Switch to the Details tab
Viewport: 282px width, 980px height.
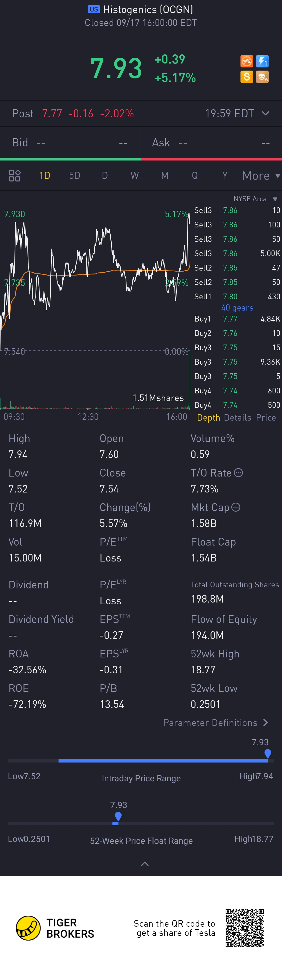click(x=238, y=418)
